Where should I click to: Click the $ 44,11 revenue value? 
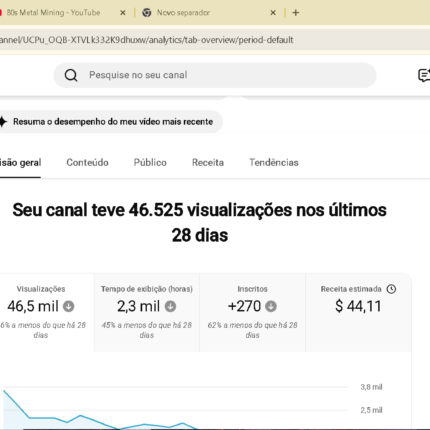[x=358, y=306]
